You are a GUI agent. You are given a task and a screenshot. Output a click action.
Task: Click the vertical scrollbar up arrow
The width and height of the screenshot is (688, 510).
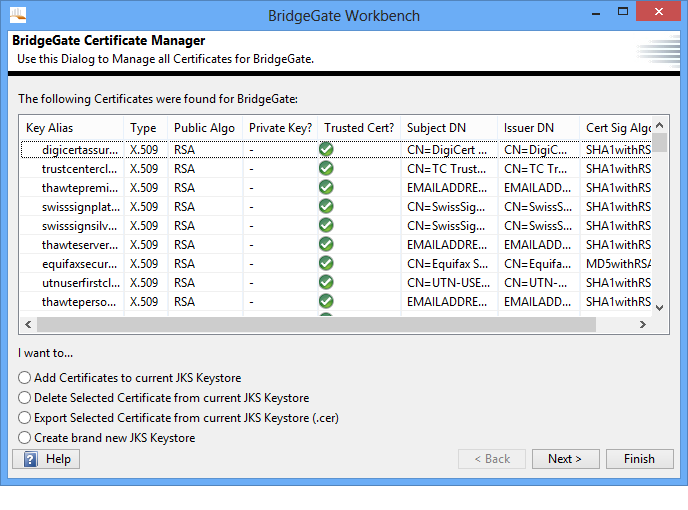[x=659, y=126]
